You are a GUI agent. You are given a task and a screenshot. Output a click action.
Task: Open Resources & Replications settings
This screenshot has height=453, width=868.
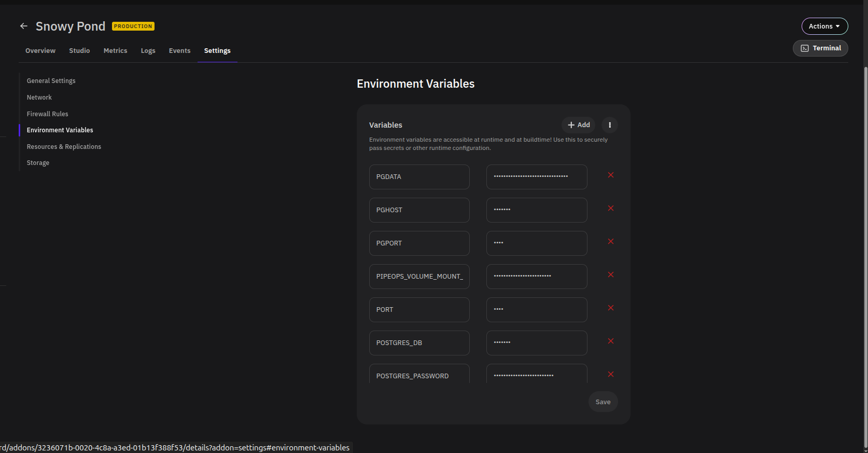click(x=64, y=147)
